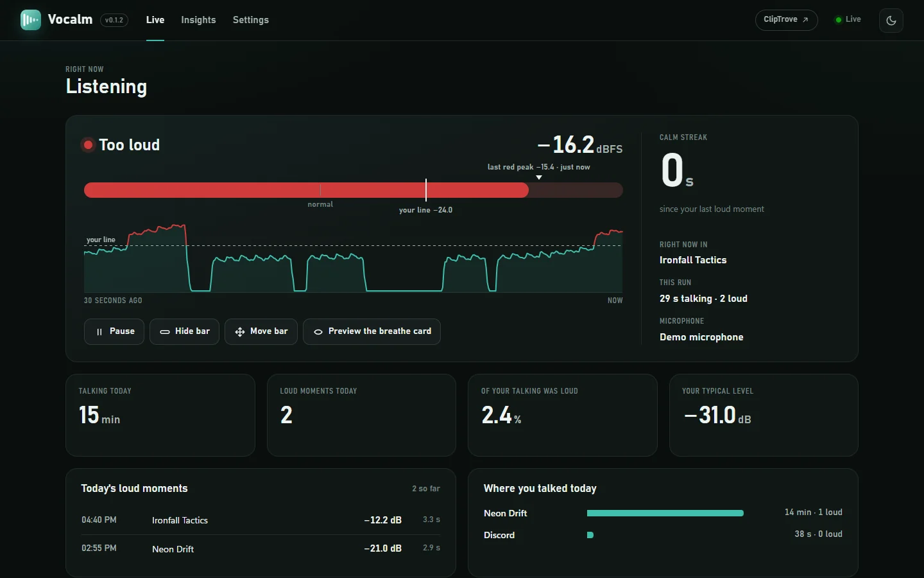Click the red loudness level meter
924x578 pixels.
pos(353,190)
